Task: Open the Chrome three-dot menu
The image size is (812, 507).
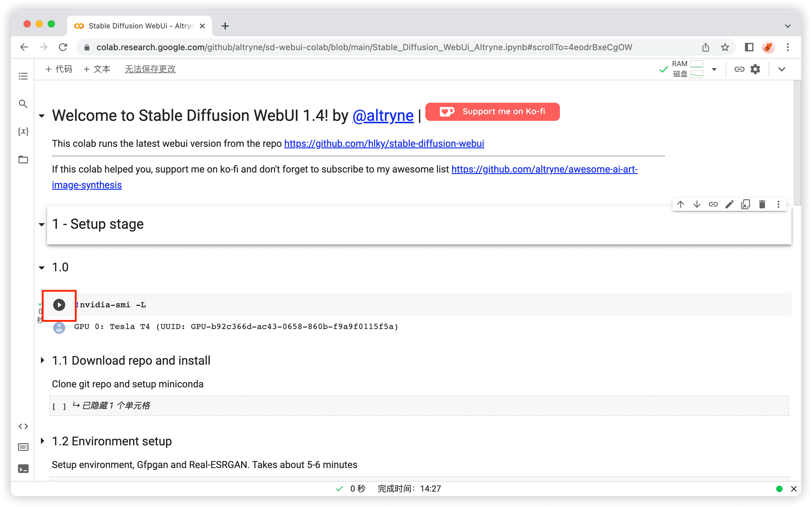Action: 788,47
